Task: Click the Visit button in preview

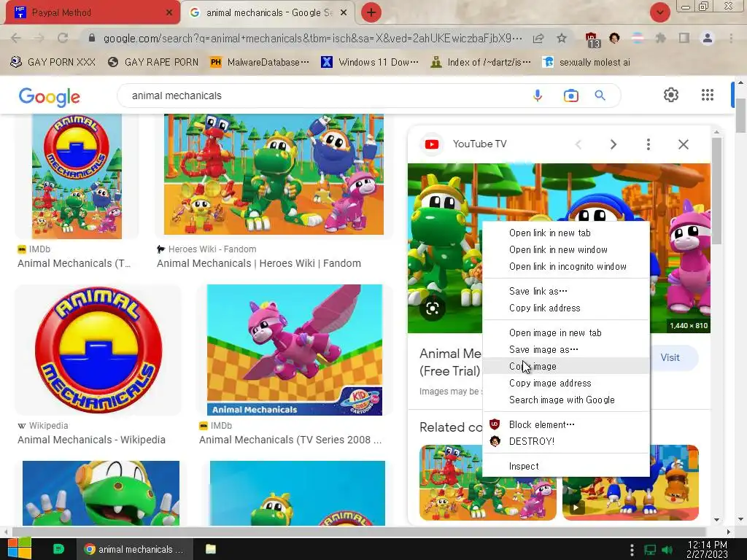Action: coord(670,357)
